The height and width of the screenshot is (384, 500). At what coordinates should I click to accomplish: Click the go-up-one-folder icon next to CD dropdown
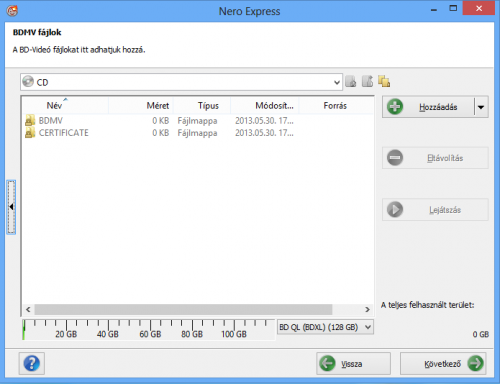351,81
